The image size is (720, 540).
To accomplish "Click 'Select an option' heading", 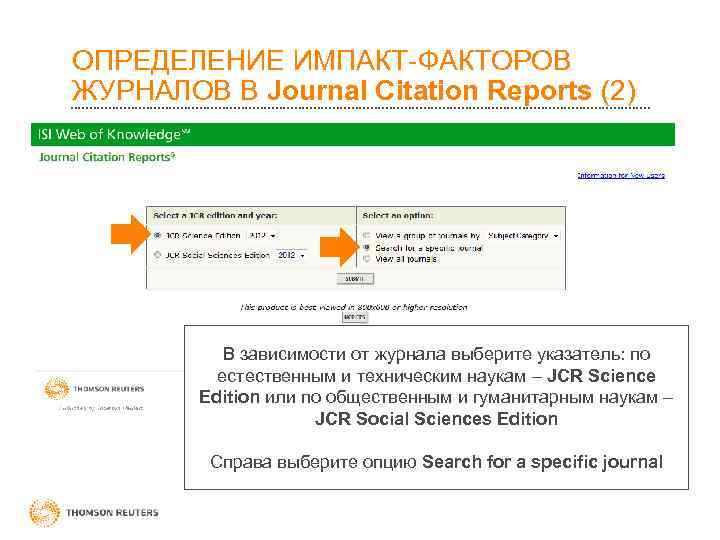I will [x=398, y=215].
